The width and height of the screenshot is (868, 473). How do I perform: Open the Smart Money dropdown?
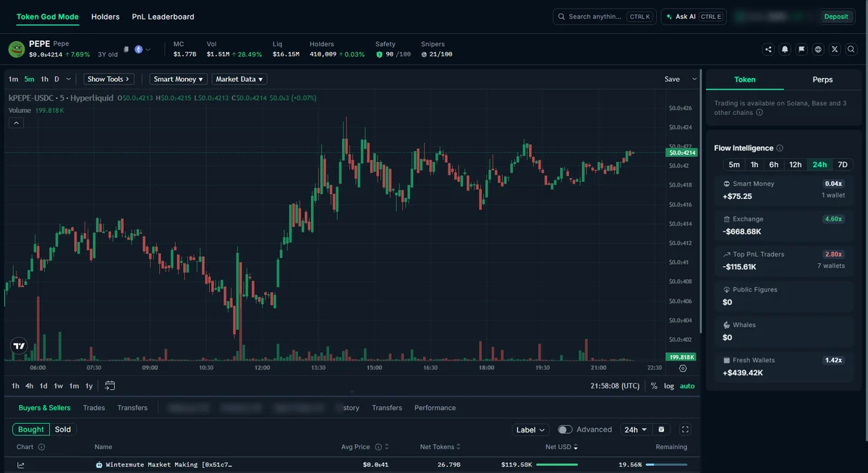[179, 79]
